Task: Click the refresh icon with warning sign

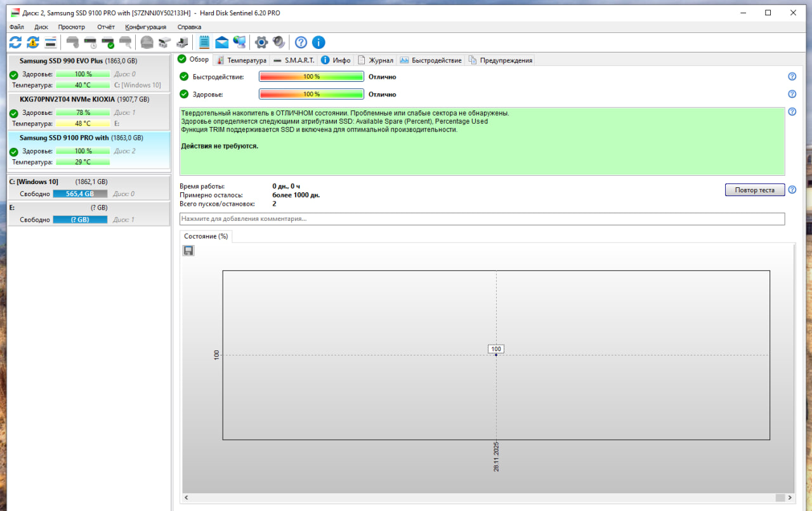Action: (x=33, y=43)
